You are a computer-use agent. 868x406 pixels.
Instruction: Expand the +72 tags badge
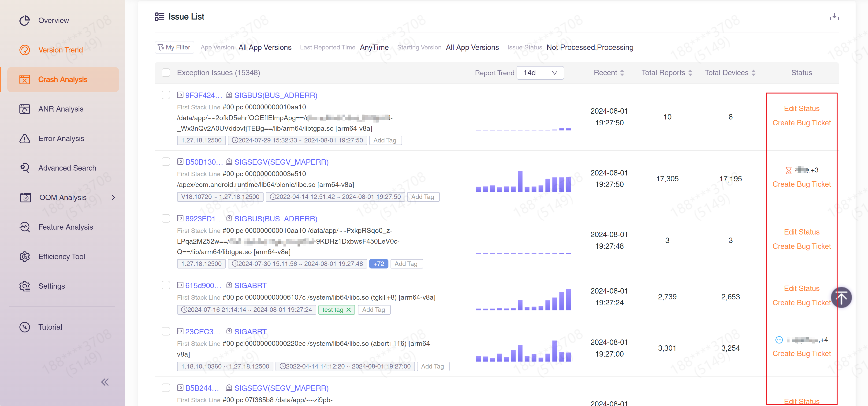pos(378,264)
